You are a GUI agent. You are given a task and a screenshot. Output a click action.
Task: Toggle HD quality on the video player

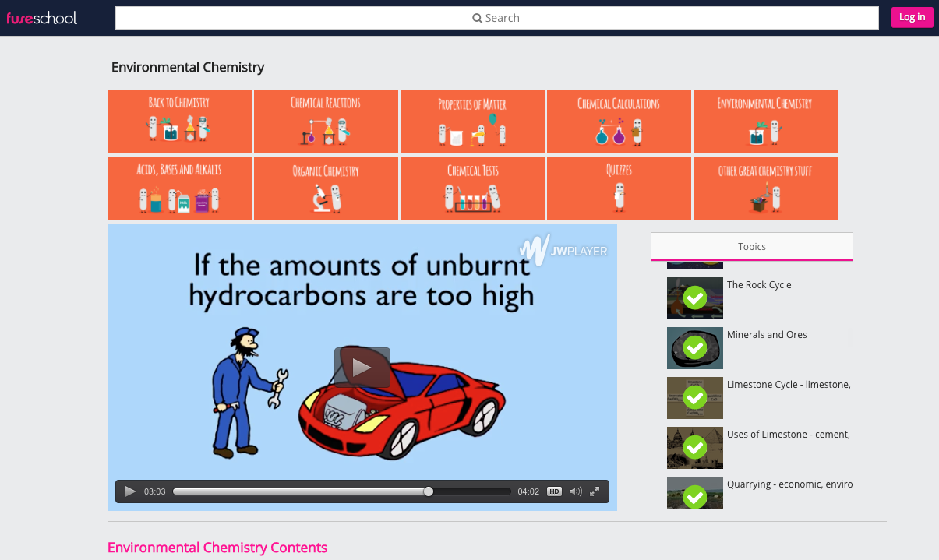[x=554, y=491]
